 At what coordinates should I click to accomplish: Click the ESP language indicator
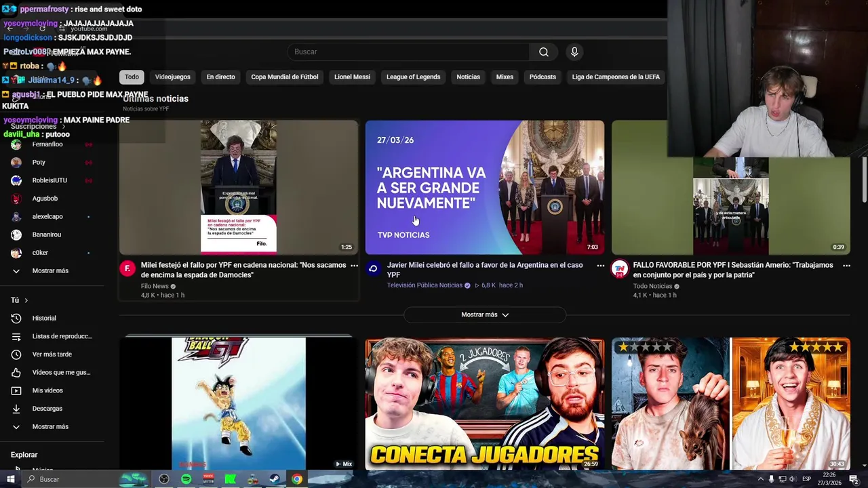coord(806,479)
